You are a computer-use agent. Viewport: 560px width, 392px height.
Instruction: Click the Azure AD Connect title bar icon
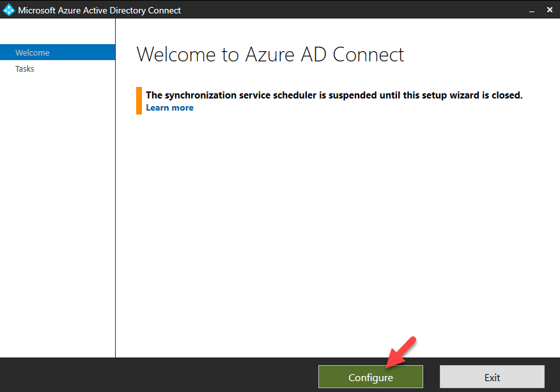coord(8,10)
